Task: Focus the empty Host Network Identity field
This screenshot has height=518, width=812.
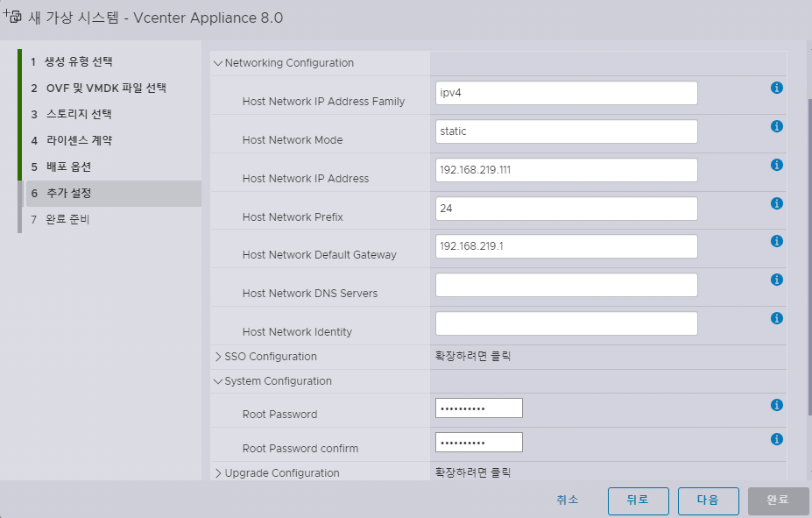Action: 567,323
